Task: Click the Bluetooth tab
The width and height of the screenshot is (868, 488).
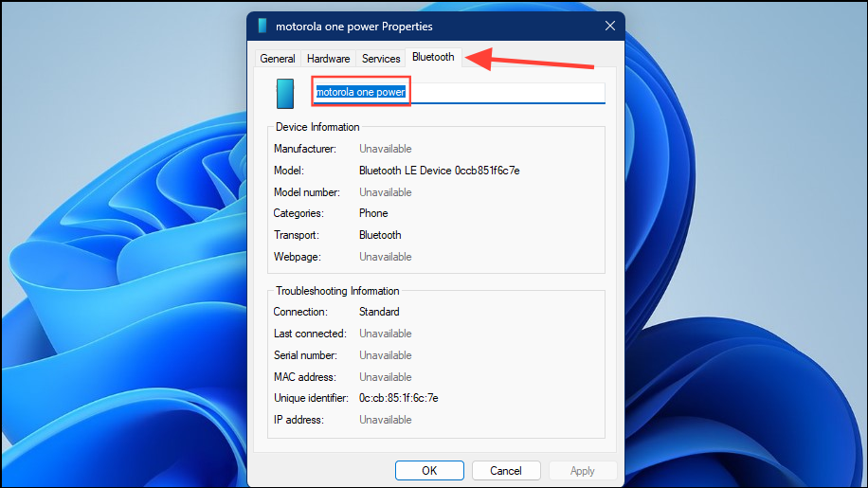Action: 433,57
